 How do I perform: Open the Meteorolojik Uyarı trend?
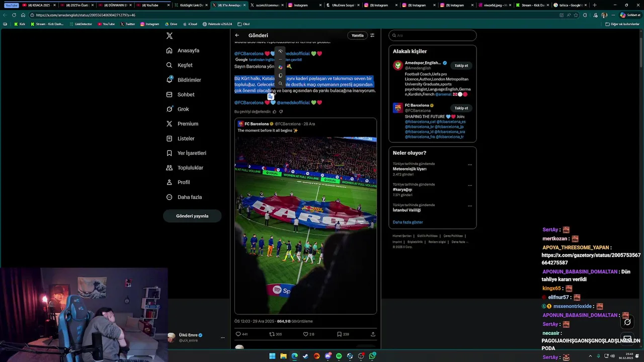(x=433, y=169)
